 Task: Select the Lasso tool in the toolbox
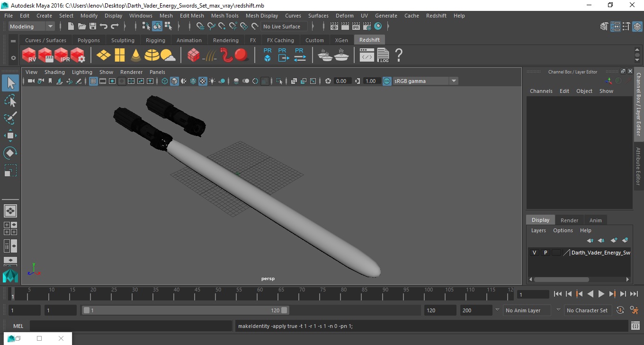[x=10, y=100]
